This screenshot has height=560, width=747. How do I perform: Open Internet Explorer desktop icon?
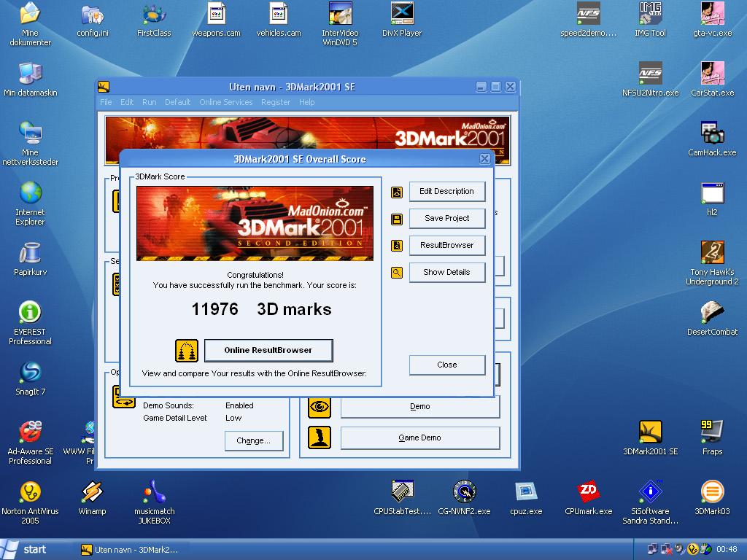pos(30,203)
